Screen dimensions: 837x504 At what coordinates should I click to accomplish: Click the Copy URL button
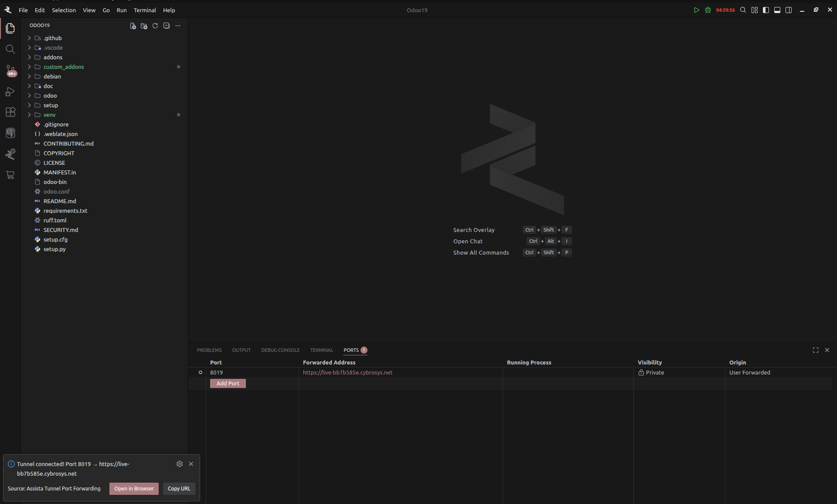click(x=179, y=489)
